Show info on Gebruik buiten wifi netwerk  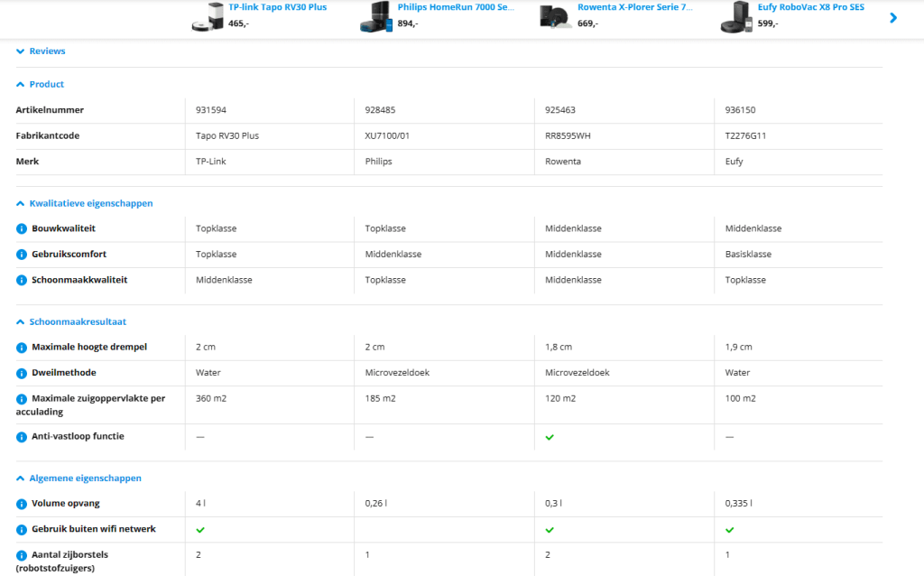[x=22, y=530]
